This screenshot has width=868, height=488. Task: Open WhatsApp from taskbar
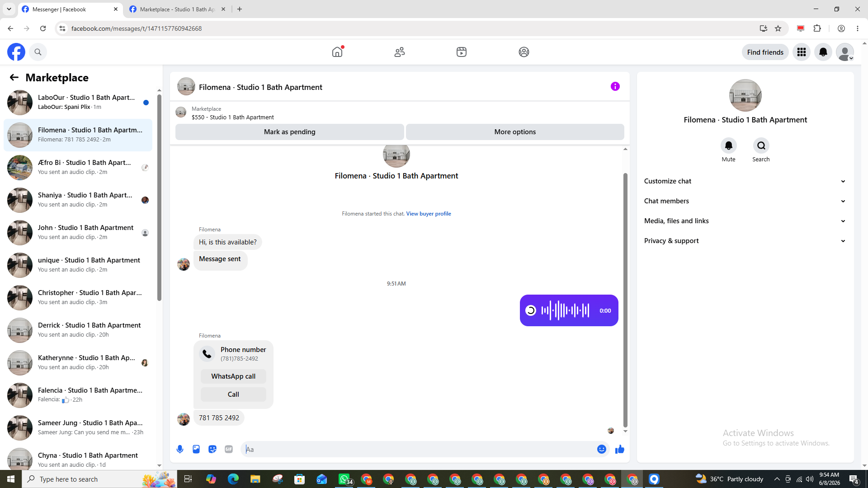click(344, 479)
